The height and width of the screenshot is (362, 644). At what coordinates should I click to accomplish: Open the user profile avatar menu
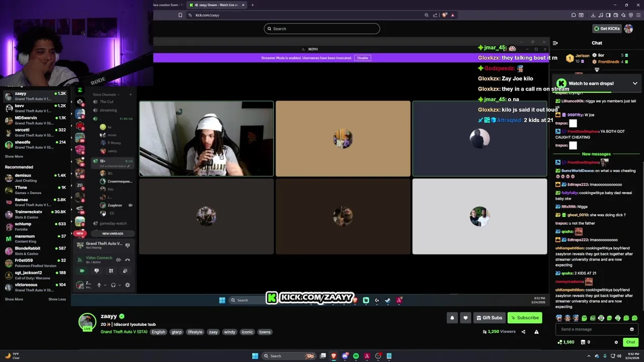628,29
